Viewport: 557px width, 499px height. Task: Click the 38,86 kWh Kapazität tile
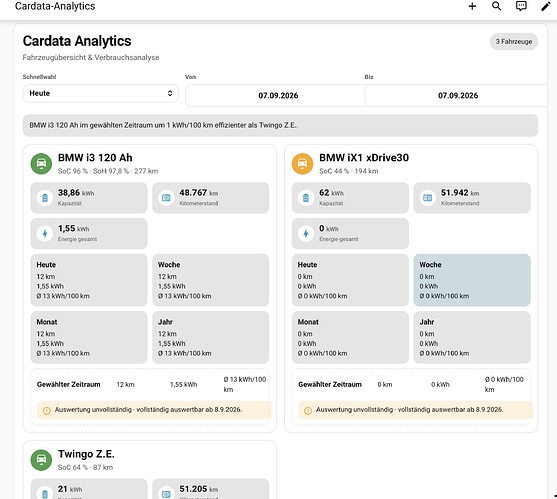click(x=89, y=198)
